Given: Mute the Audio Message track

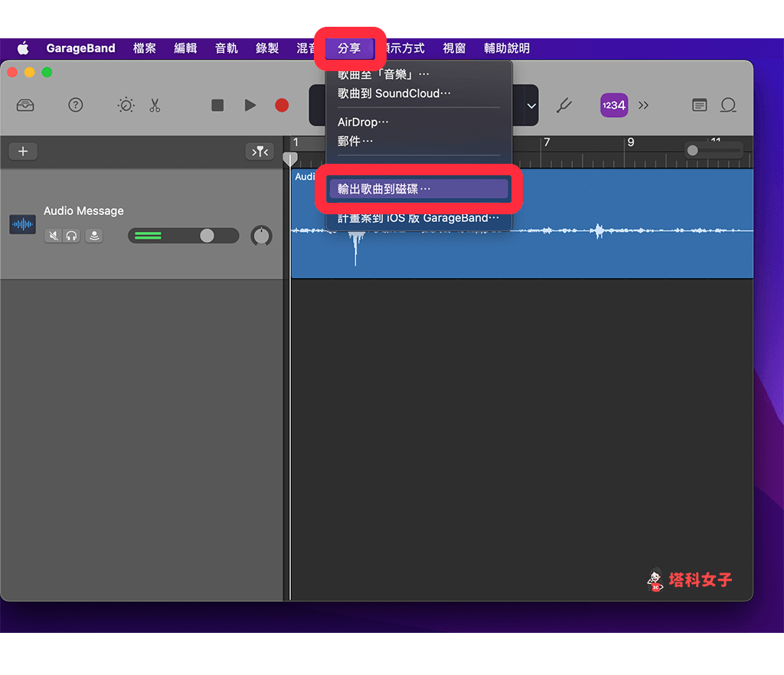Looking at the screenshot, I should point(53,236).
